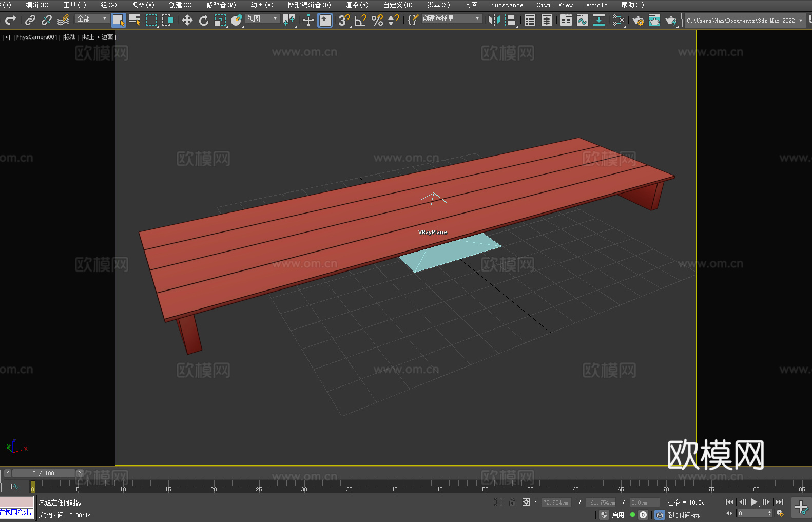Expand project path dropdown arrow

click(x=801, y=21)
